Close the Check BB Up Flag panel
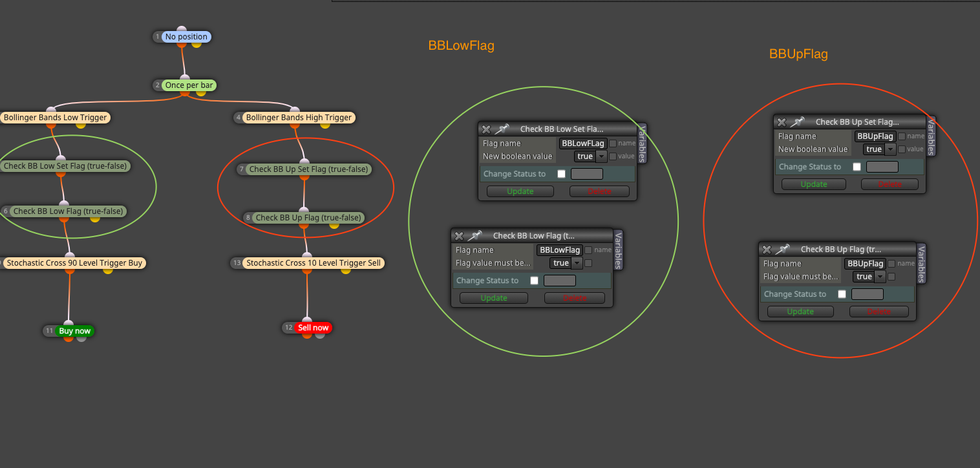Image resolution: width=980 pixels, height=468 pixels. 766,250
